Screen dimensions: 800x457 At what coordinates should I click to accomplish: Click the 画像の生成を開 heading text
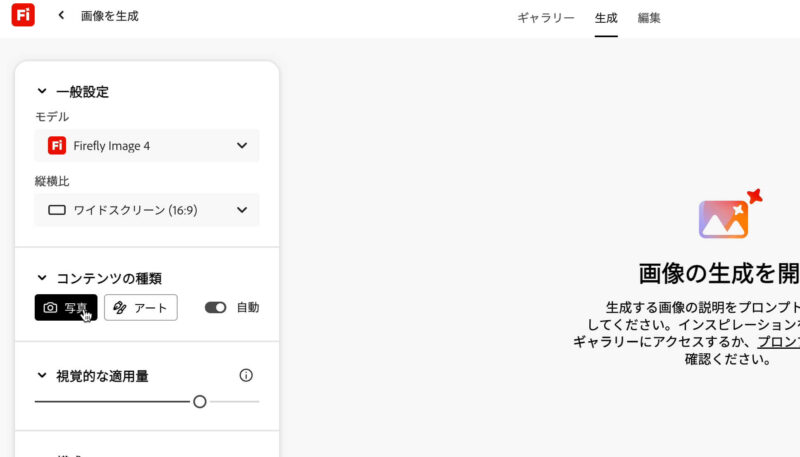[x=719, y=274]
